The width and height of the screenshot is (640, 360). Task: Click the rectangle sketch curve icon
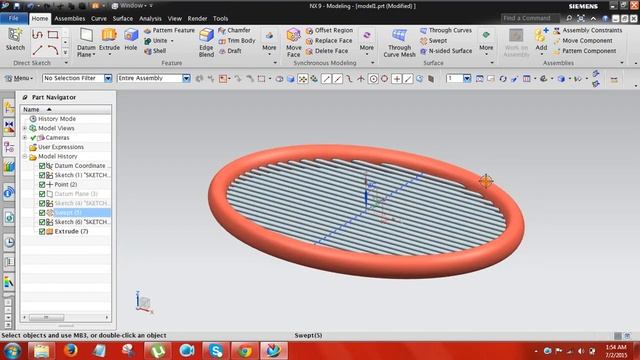pyautogui.click(x=53, y=35)
